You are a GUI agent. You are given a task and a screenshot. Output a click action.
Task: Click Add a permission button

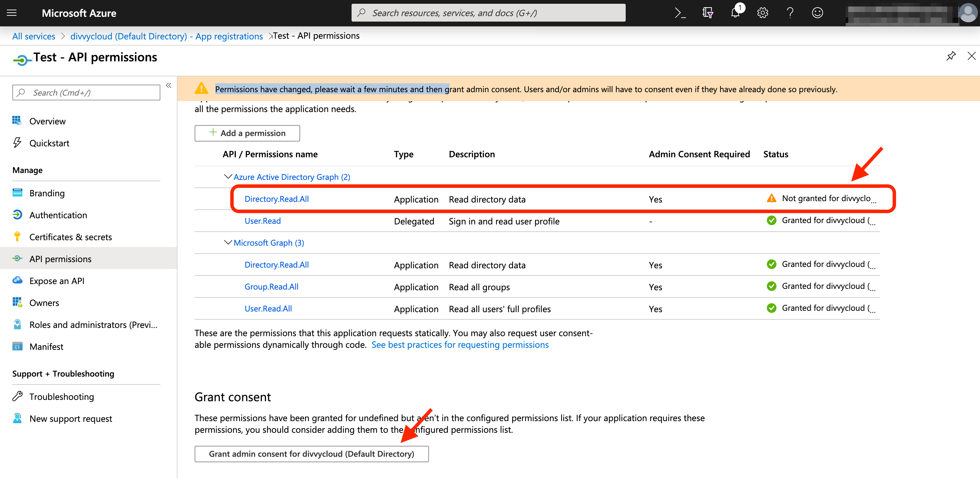click(247, 133)
